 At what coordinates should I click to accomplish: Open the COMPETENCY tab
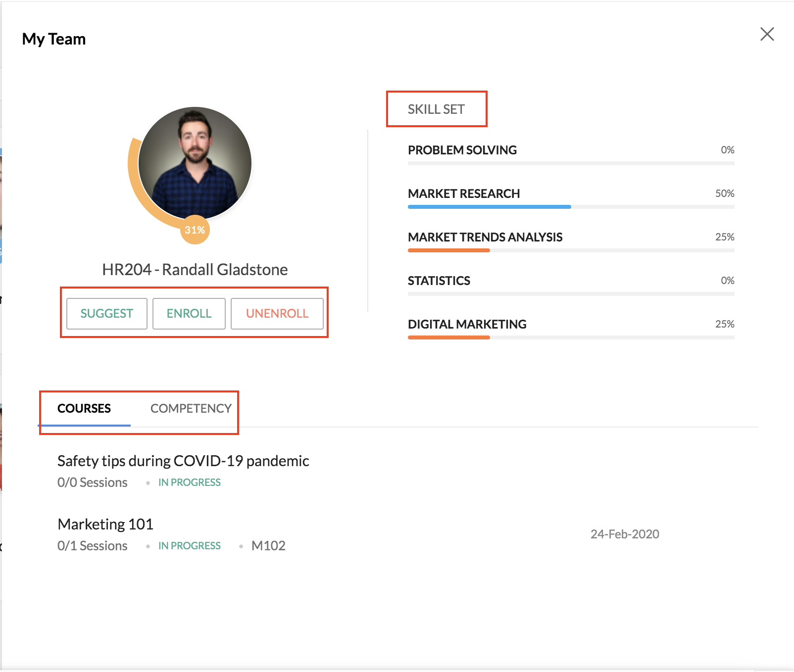coord(191,408)
